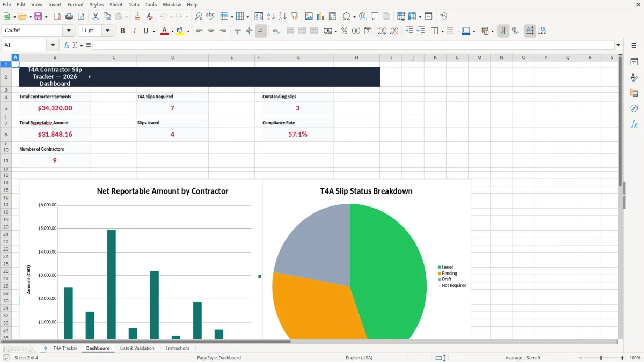Open the Save button dropdown arrow
Image resolution: width=644 pixels, height=362 pixels.
click(46, 17)
